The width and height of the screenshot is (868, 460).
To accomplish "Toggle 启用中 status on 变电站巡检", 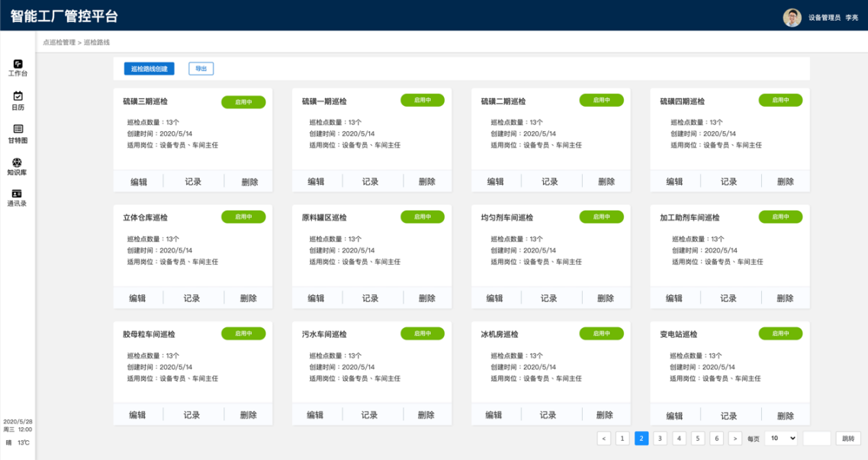I will 780,333.
